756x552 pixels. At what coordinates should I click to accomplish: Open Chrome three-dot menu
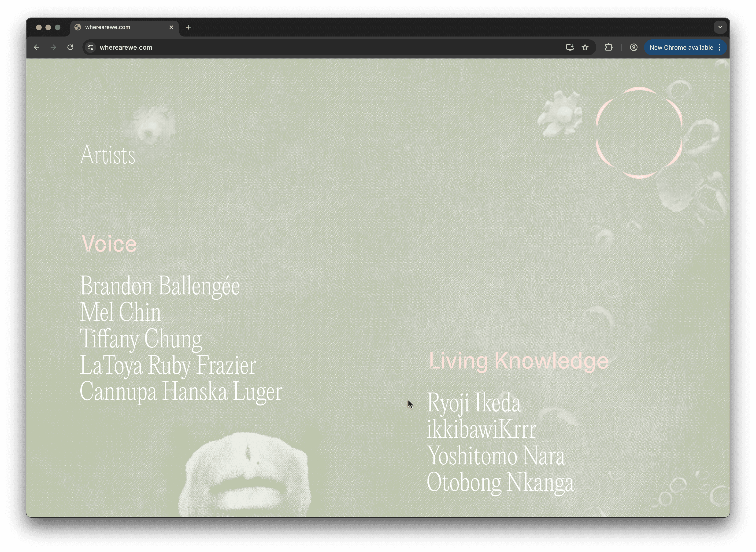(719, 48)
